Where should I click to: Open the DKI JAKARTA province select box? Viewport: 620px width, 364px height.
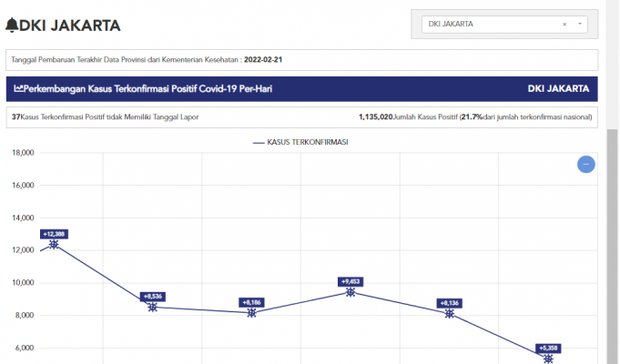click(492, 25)
